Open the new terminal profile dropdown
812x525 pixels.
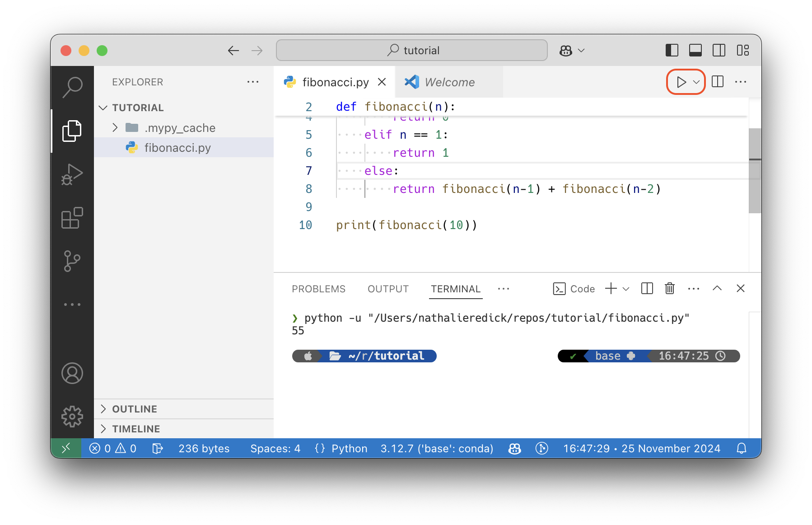(x=626, y=289)
